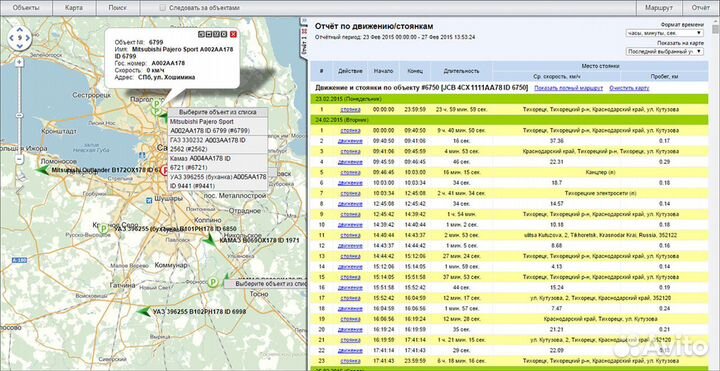Click the Начало column header
The height and width of the screenshot is (371, 720).
click(383, 71)
